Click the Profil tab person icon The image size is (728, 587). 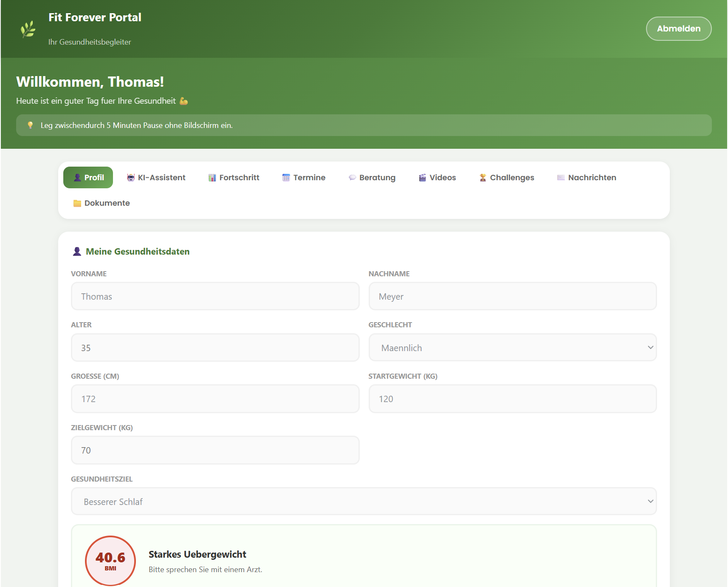tap(77, 178)
